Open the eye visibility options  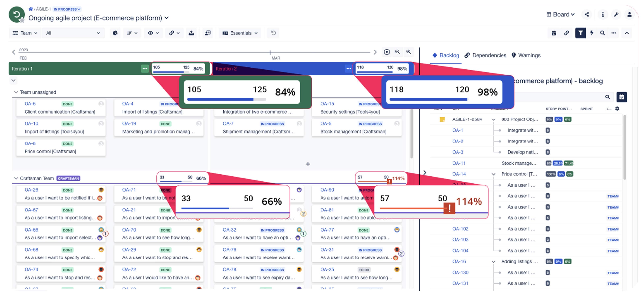153,33
